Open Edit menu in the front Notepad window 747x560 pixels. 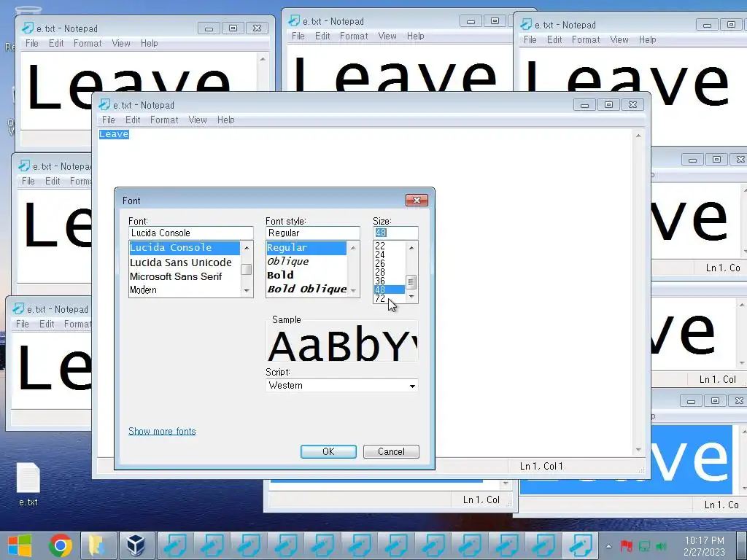coord(133,120)
